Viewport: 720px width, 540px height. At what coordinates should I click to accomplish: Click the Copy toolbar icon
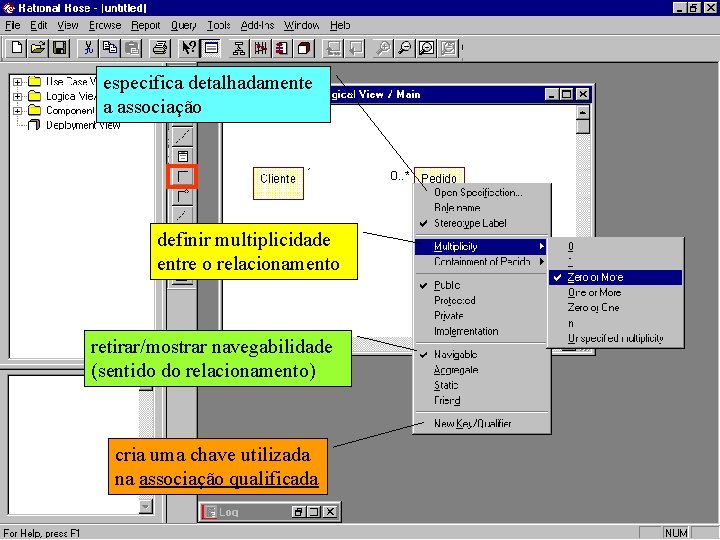[x=110, y=48]
